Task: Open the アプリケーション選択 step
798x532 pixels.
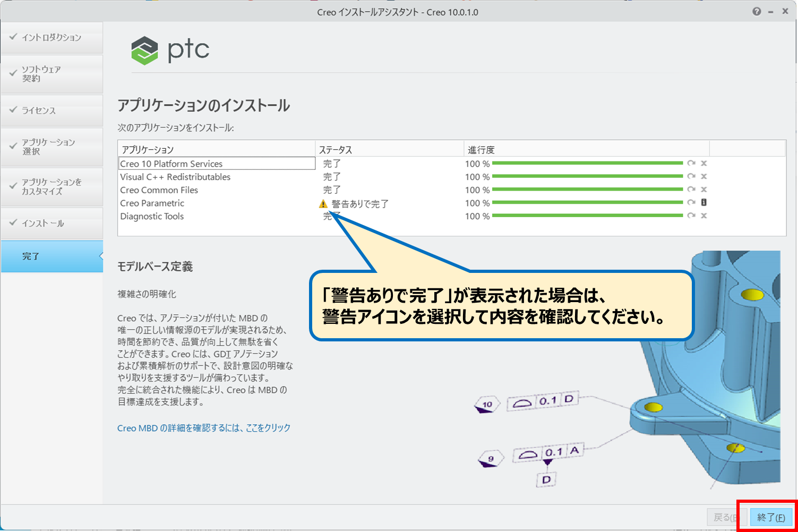Action: click(x=52, y=147)
